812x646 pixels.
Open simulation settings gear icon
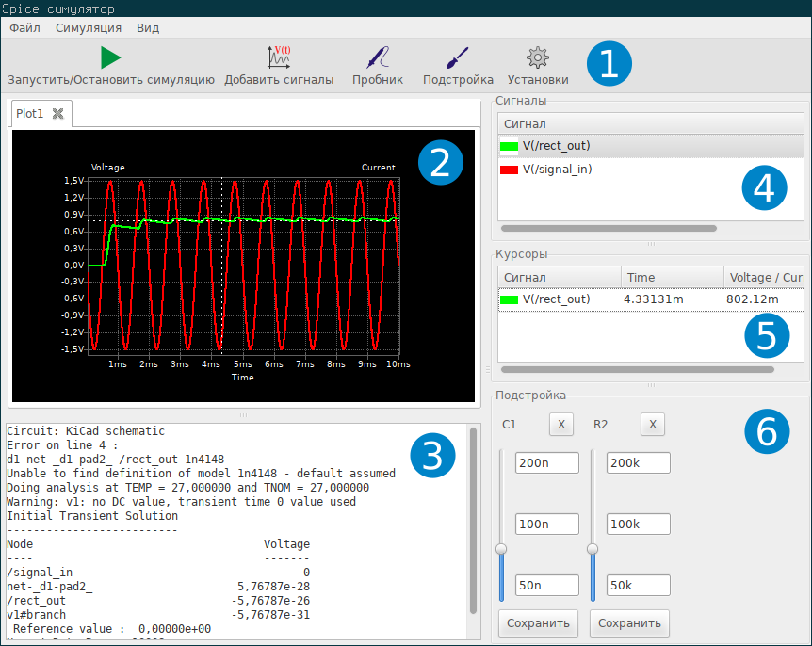coord(537,57)
